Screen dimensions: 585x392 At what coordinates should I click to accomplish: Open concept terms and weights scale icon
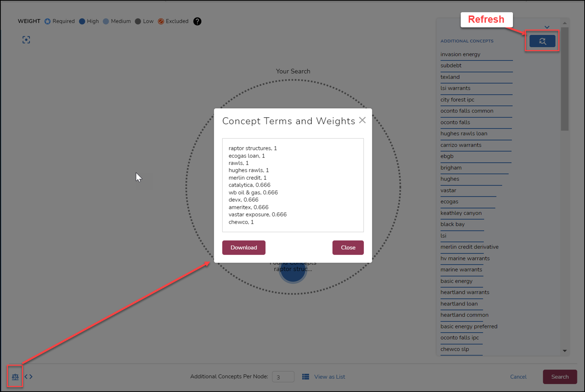pos(15,377)
